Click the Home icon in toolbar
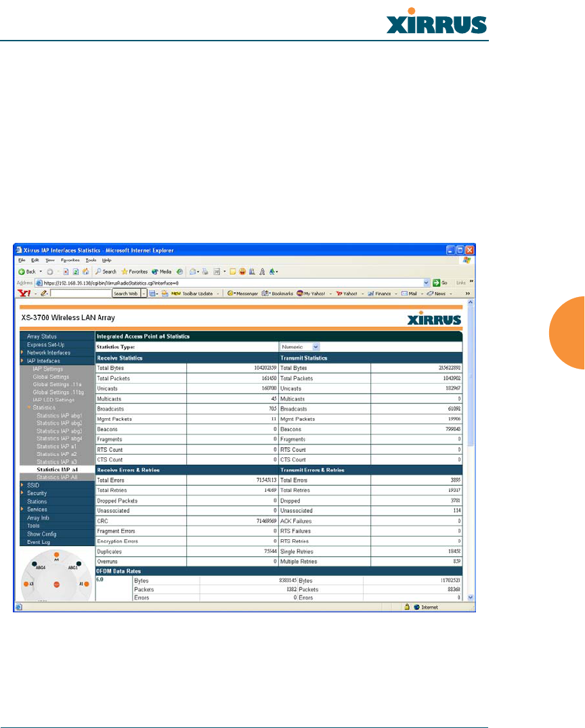The image size is (585, 728). point(85,271)
